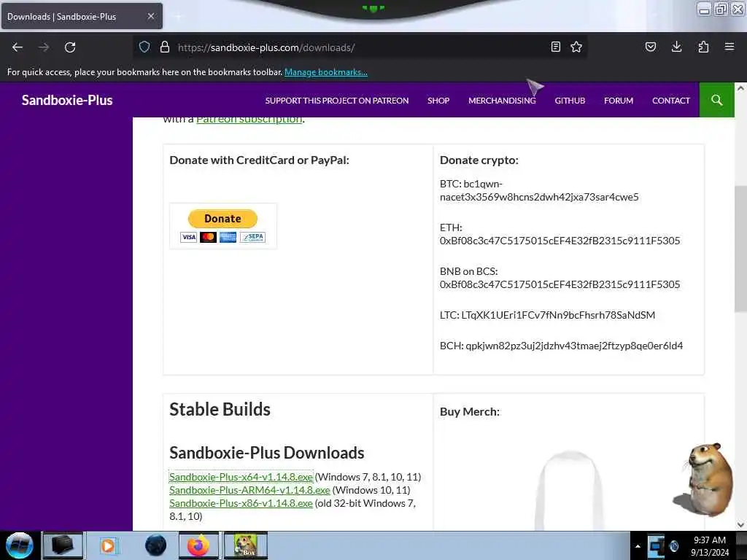Open black box taskbar application

(63, 545)
